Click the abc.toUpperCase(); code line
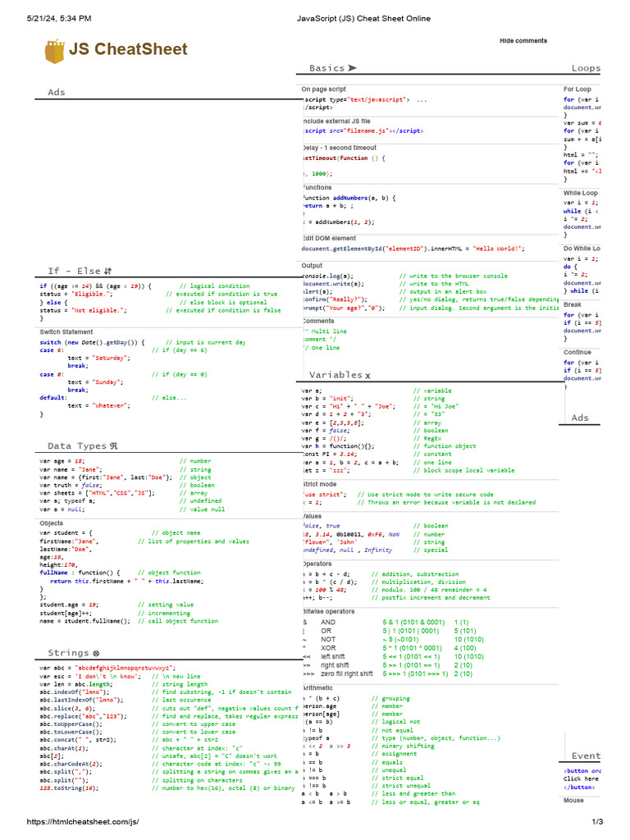The image size is (630, 840). click(71, 724)
